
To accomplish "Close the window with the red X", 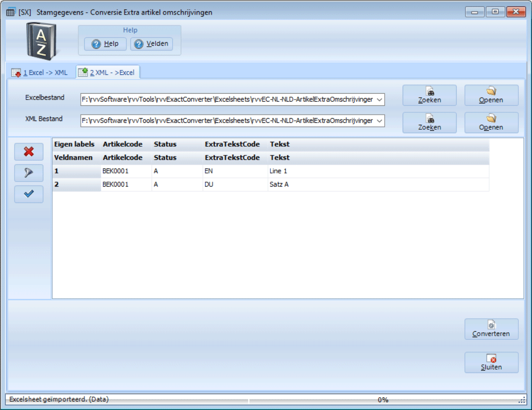I will (516, 12).
